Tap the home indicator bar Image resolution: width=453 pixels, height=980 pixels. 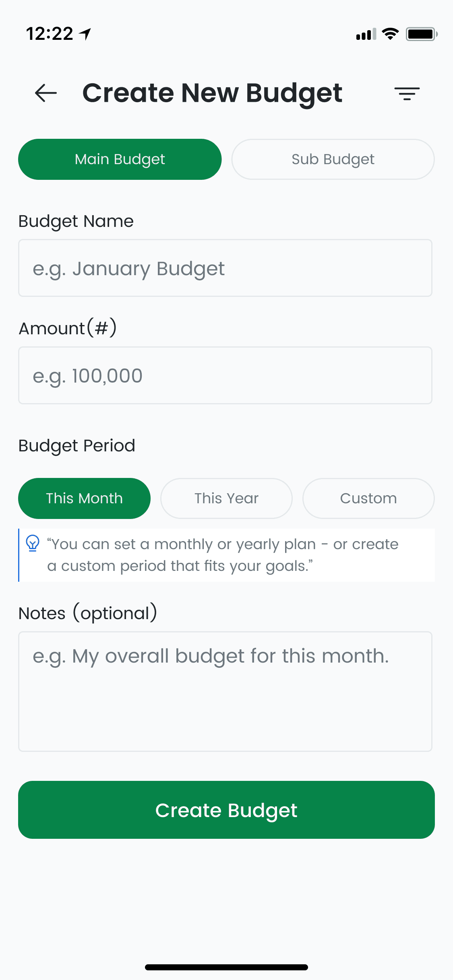(226, 967)
